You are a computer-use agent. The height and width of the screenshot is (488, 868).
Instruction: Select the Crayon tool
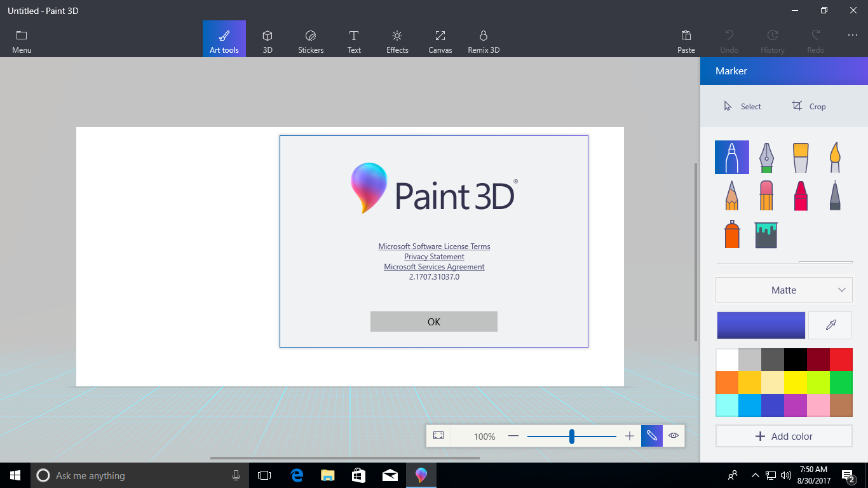[801, 195]
